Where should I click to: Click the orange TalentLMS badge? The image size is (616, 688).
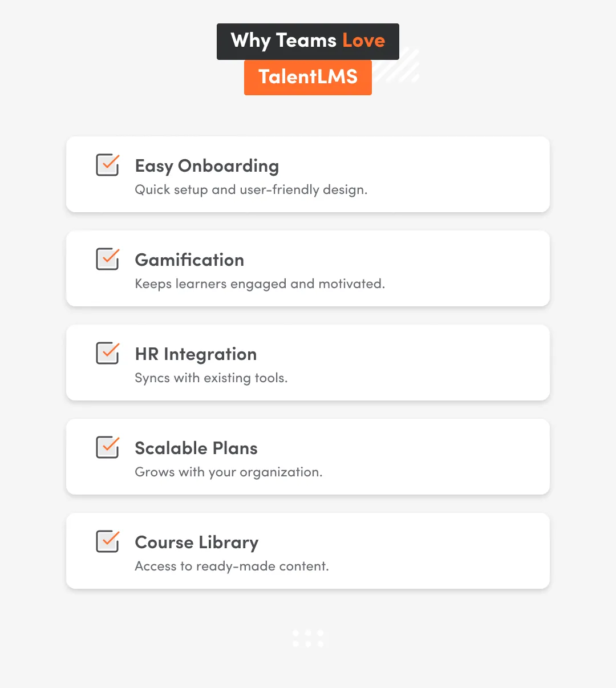tap(308, 77)
